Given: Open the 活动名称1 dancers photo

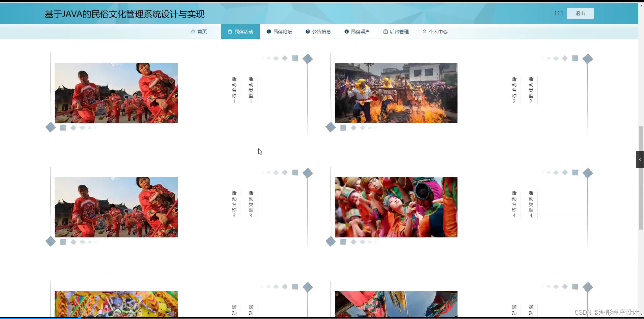Looking at the screenshot, I should point(116,93).
